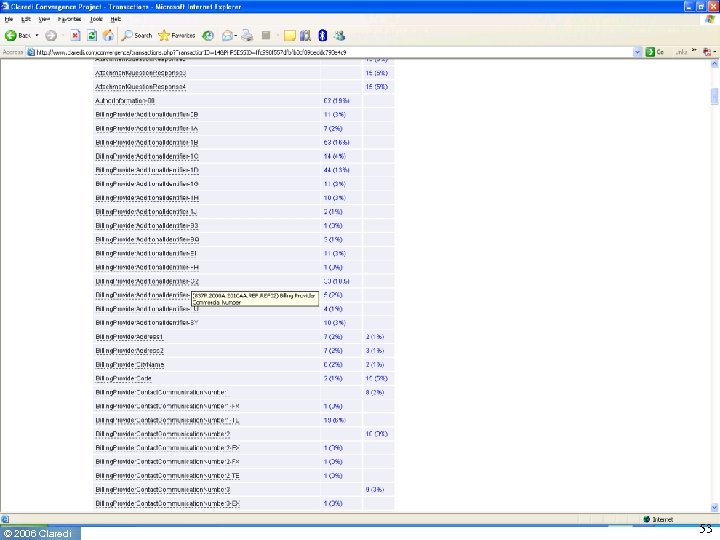Screen dimensions: 720x540
Task: Refresh the page using the green arrows icon
Action: click(92, 35)
